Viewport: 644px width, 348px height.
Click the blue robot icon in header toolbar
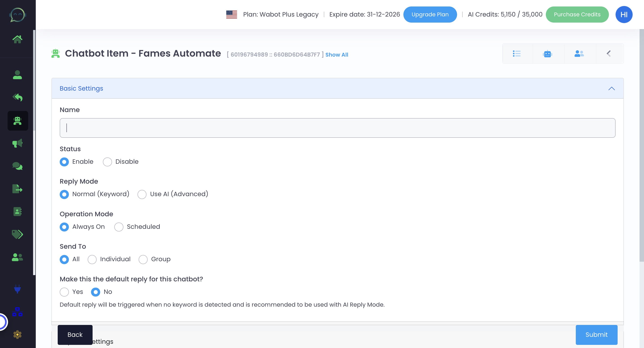547,53
